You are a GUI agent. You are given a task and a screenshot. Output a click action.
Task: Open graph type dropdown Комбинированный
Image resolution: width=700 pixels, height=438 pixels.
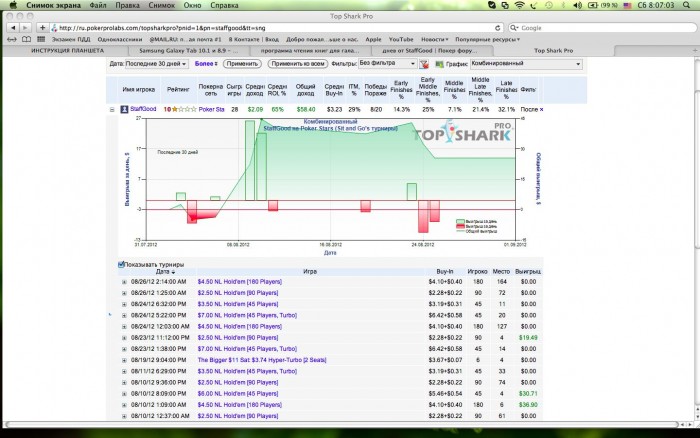click(x=526, y=64)
